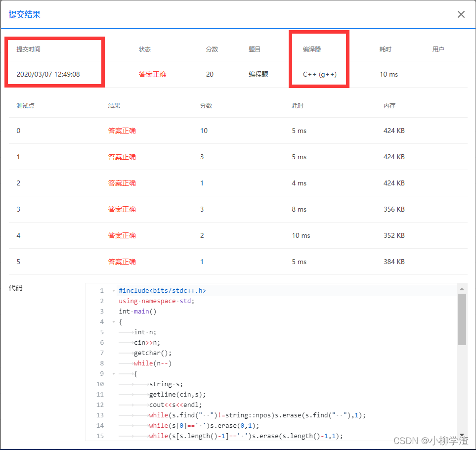The height and width of the screenshot is (450, 476).
Task: Click code line cin>>n;
Action: 147,343
